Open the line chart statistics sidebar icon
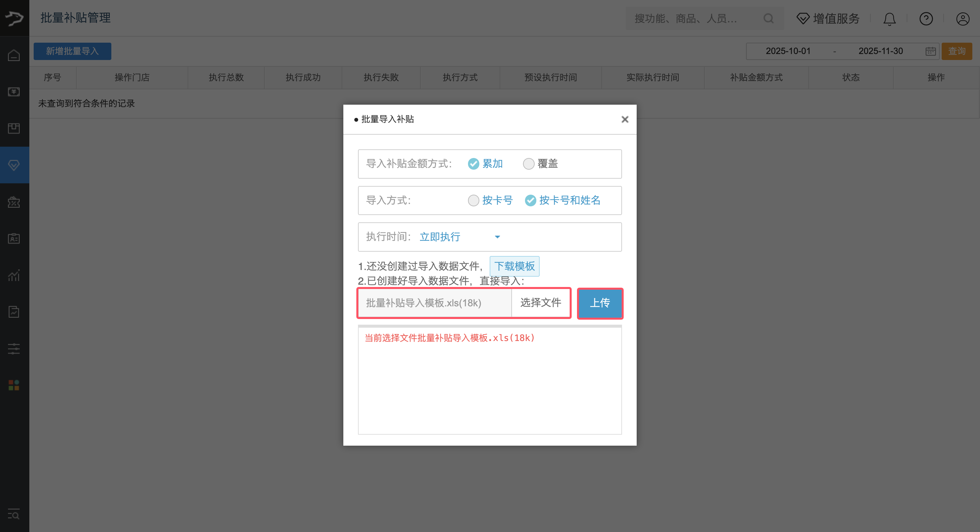 tap(14, 275)
